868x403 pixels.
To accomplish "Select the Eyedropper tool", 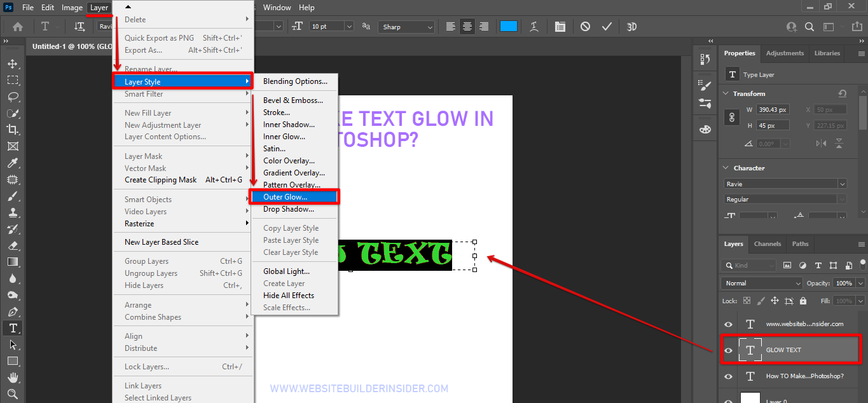I will pyautogui.click(x=13, y=163).
